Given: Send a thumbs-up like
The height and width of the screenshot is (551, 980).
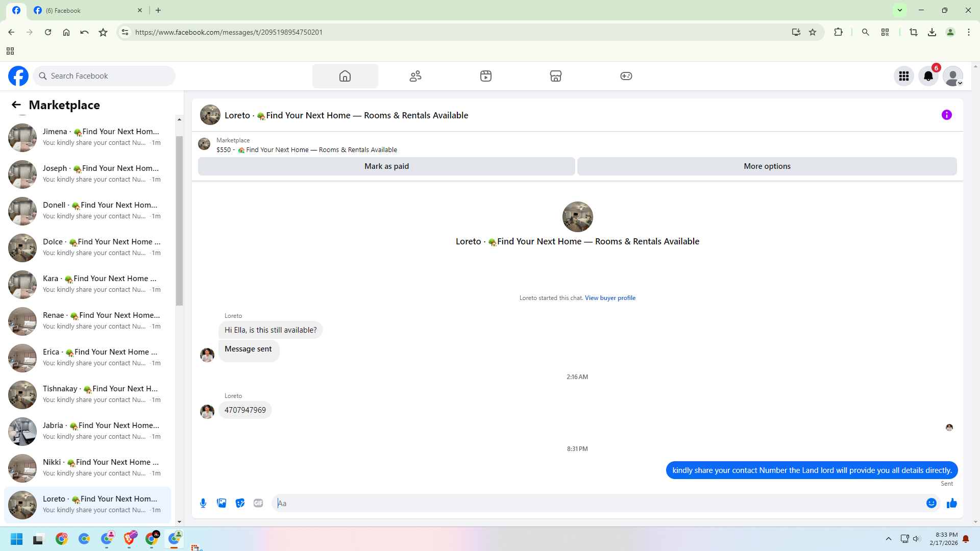Looking at the screenshot, I should coord(951,503).
